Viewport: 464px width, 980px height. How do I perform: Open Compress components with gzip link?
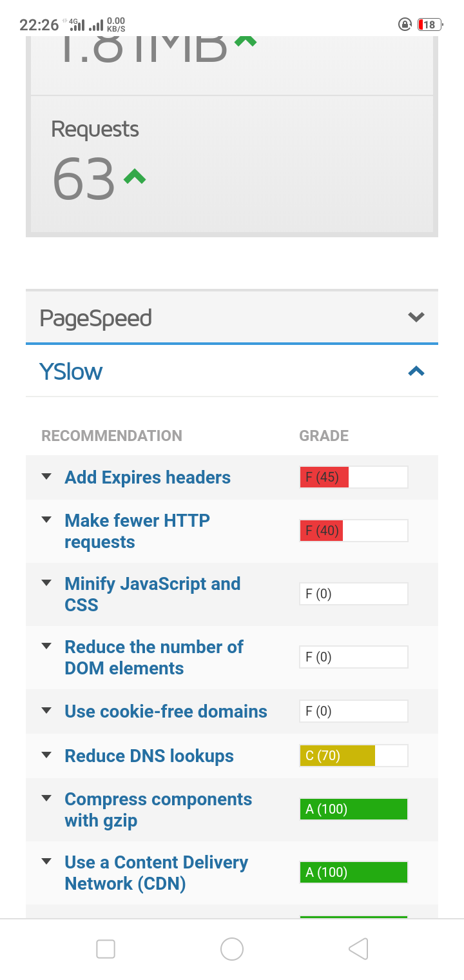tap(158, 809)
